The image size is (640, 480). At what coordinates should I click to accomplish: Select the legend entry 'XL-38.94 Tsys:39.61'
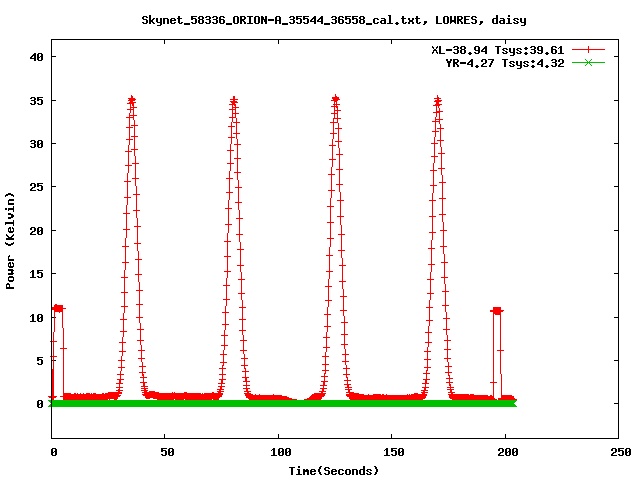coord(498,50)
